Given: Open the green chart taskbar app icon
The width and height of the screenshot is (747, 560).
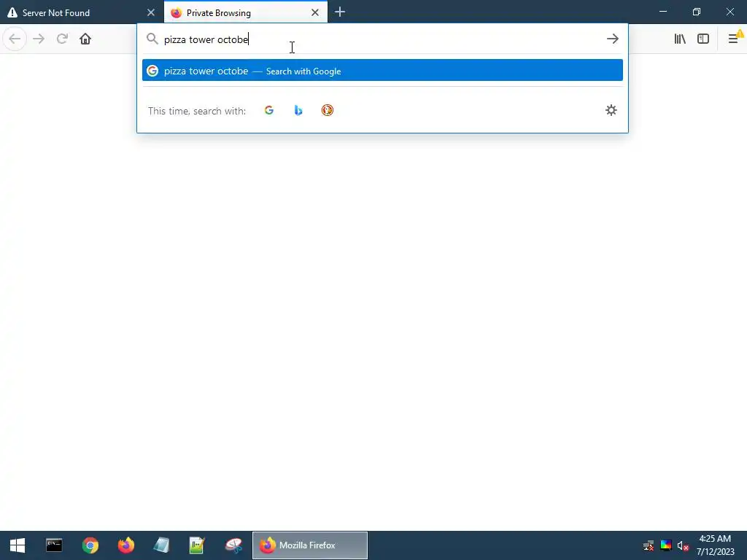Looking at the screenshot, I should point(197,545).
